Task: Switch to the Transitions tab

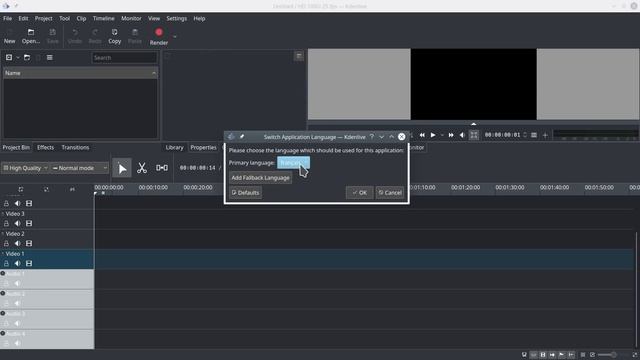Action: 75,147
